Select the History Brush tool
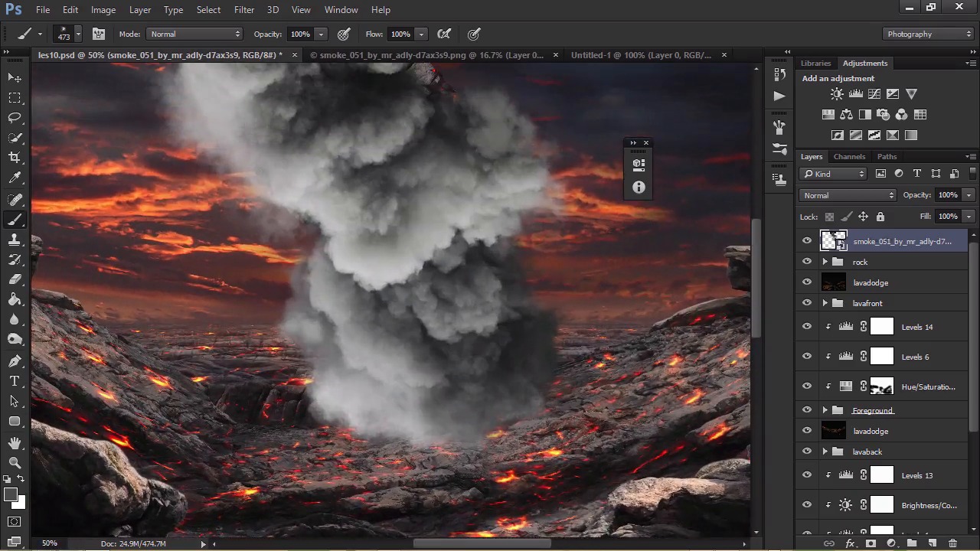This screenshot has height=551, width=980. pyautogui.click(x=15, y=259)
